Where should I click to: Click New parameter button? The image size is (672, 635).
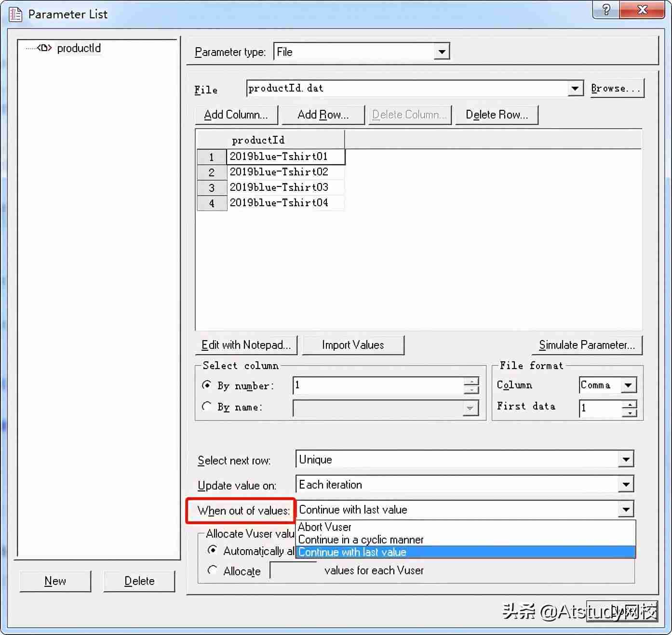pyautogui.click(x=55, y=581)
